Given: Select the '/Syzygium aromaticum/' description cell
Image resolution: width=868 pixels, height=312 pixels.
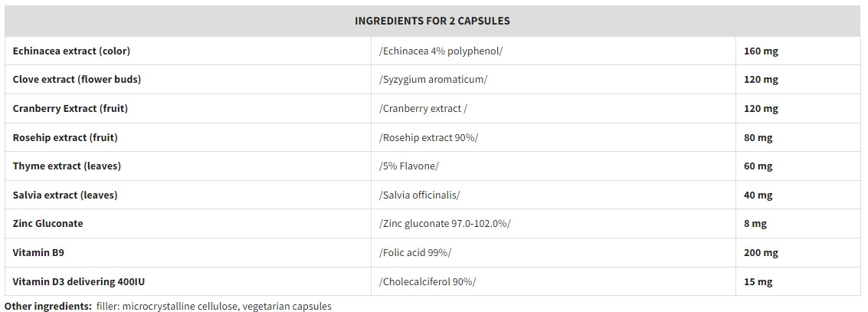Looking at the screenshot, I should (x=433, y=80).
